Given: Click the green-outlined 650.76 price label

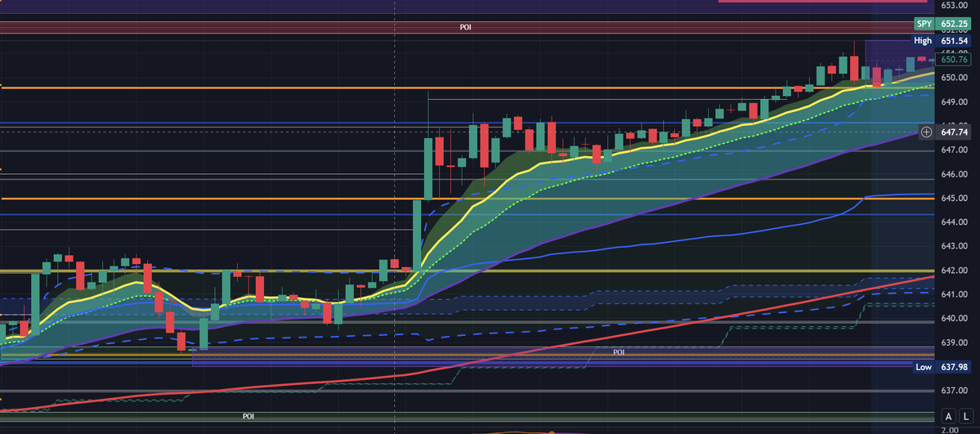Looking at the screenshot, I should click(955, 60).
